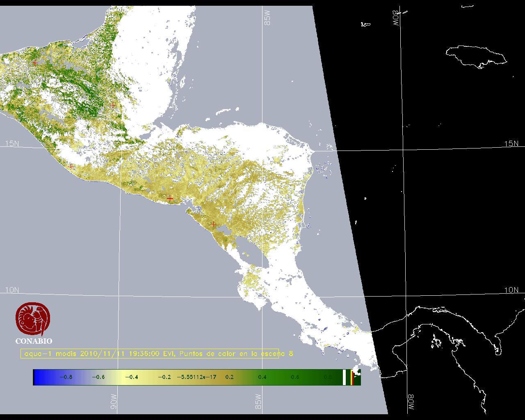
Task: Select the hot spot cross on Guatemala's Pacific coast
Action: [71, 167]
